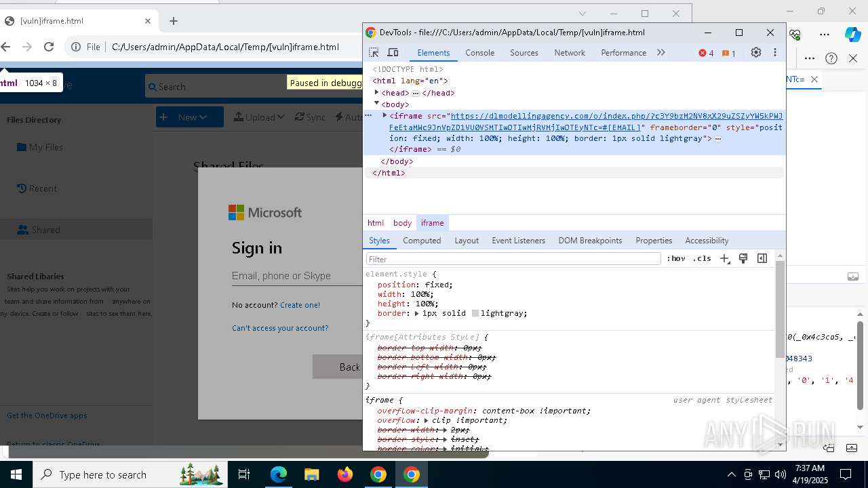Click the 'Get the OneDrive apps' link
The image size is (868, 488).
tap(47, 415)
